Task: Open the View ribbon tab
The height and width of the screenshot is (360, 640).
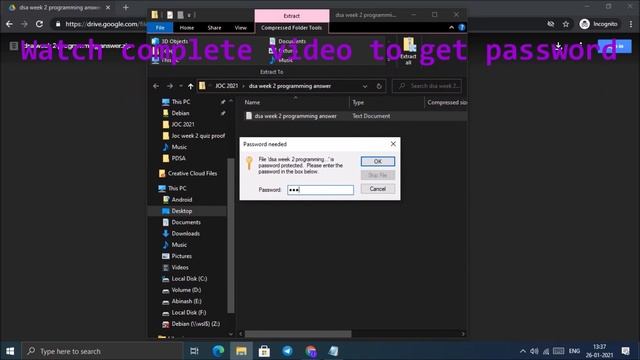Action: pos(240,27)
